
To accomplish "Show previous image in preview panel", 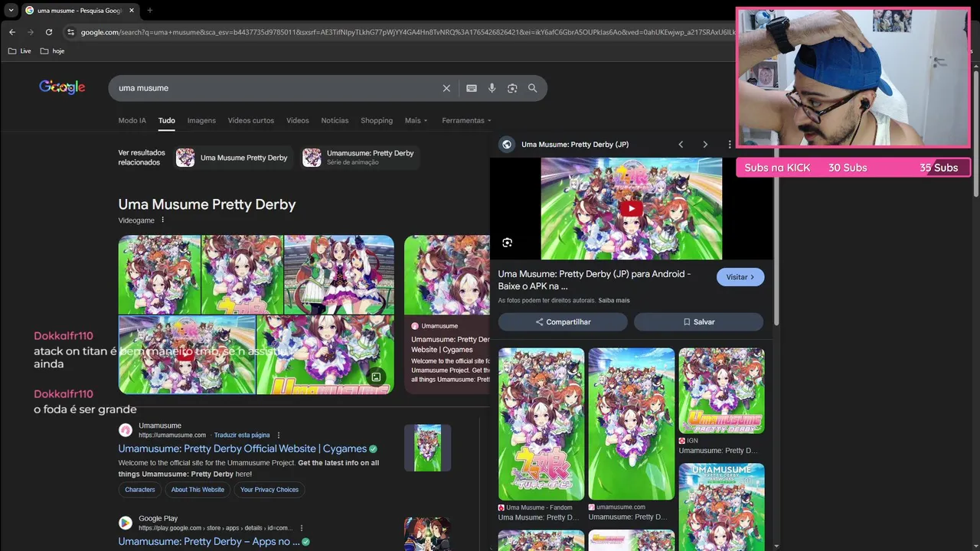I will coord(681,144).
